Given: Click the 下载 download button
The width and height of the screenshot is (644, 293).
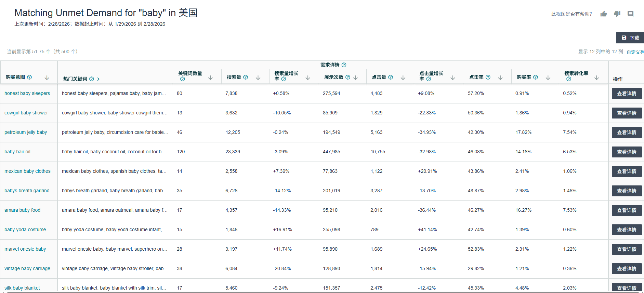Looking at the screenshot, I should [630, 38].
